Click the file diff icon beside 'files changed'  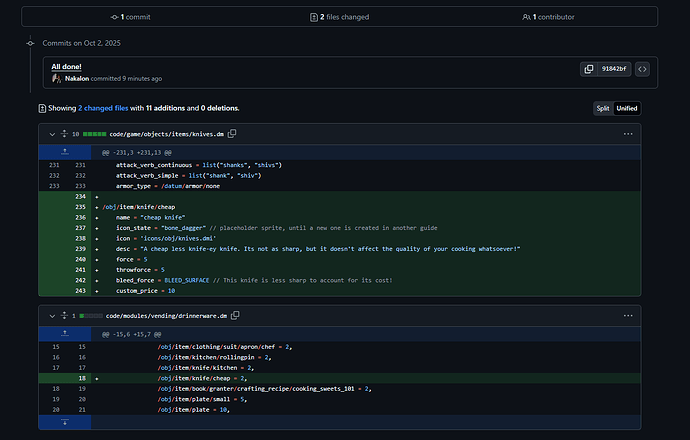click(314, 17)
